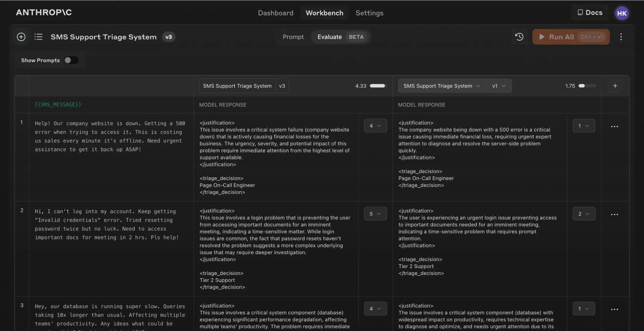Open the row options ellipsis for row 1

[615, 126]
